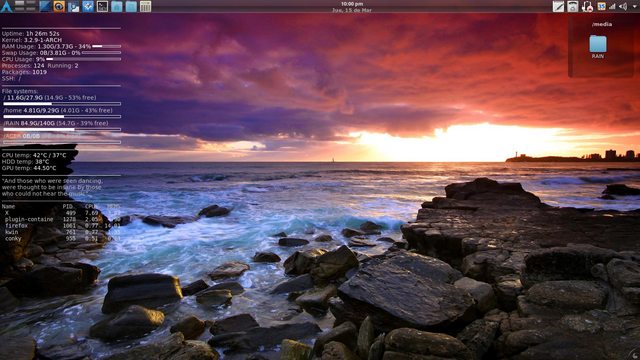Click the firefox process row

point(61,225)
